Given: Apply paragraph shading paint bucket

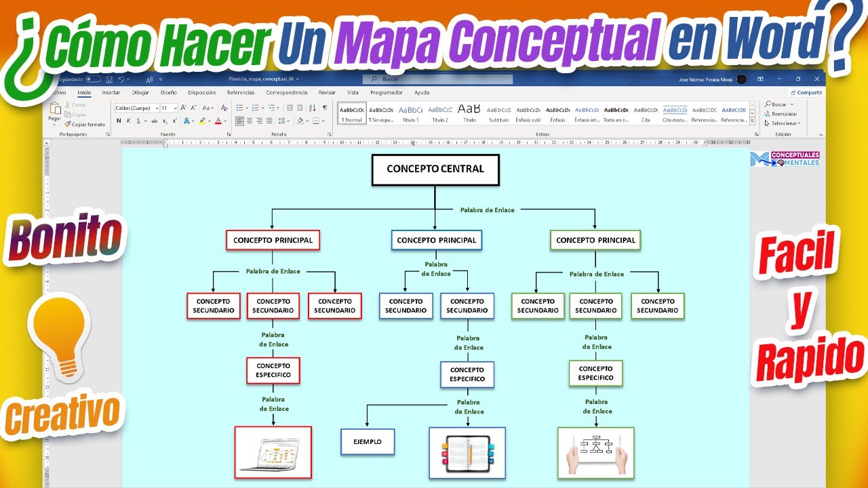Looking at the screenshot, I should pyautogui.click(x=300, y=121).
